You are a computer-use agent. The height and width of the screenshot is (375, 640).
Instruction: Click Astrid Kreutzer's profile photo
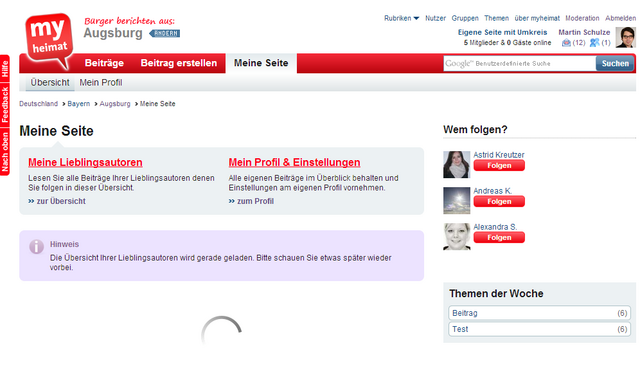point(457,164)
